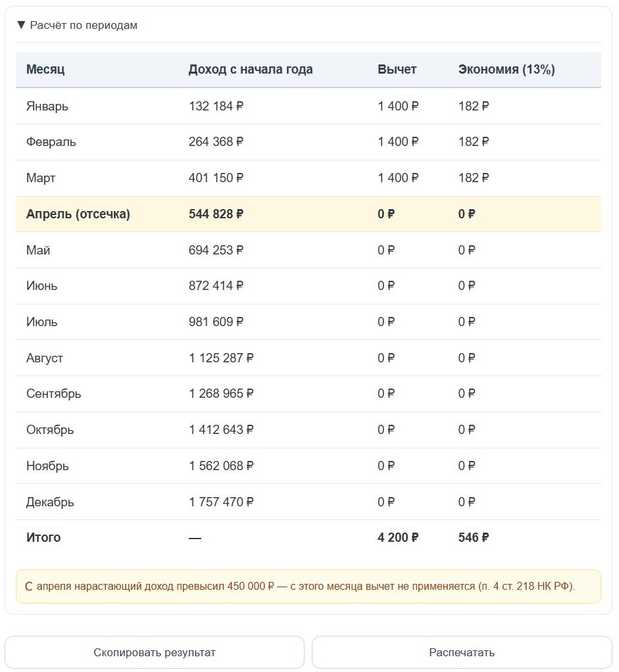Click the 450 000 ₽ limit notice
The width and height of the screenshot is (619, 672).
click(309, 587)
